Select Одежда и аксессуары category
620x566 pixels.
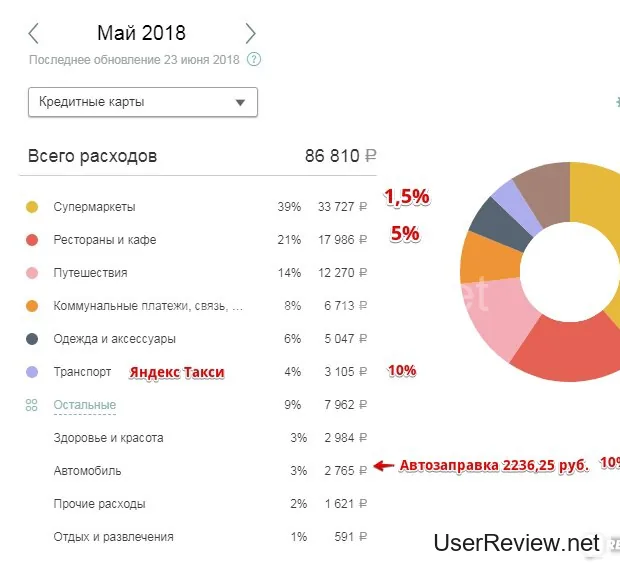tap(114, 339)
